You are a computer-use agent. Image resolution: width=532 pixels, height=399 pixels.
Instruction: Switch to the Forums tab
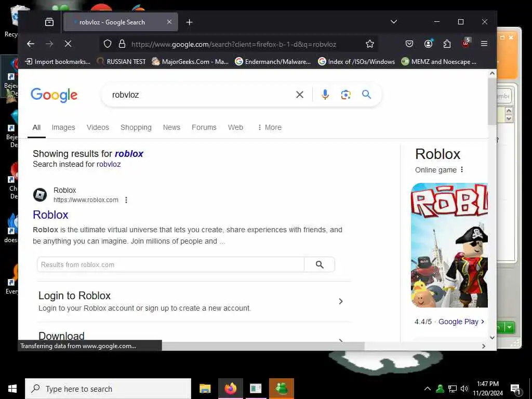click(x=204, y=127)
